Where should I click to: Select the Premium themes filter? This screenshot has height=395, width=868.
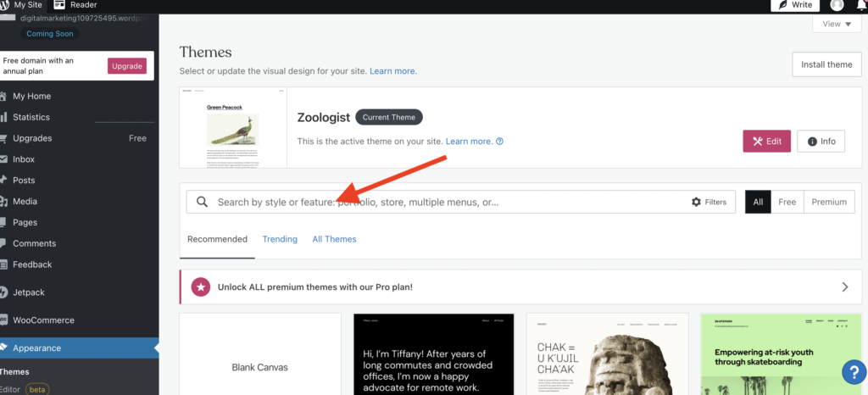[x=828, y=202]
